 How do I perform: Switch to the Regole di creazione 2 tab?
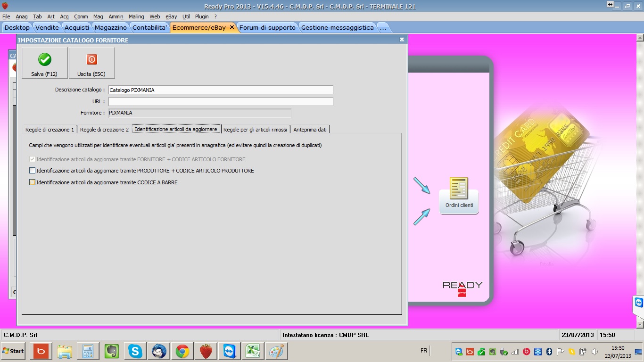point(104,129)
